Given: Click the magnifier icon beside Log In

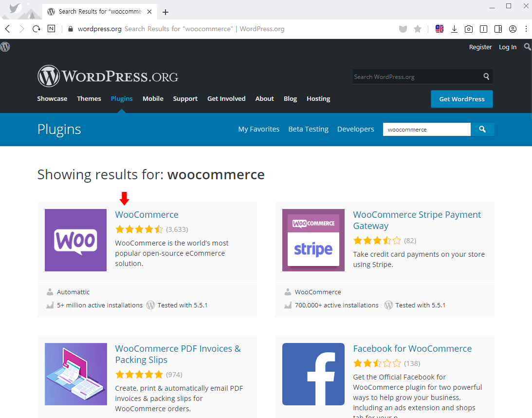Looking at the screenshot, I should (527, 47).
